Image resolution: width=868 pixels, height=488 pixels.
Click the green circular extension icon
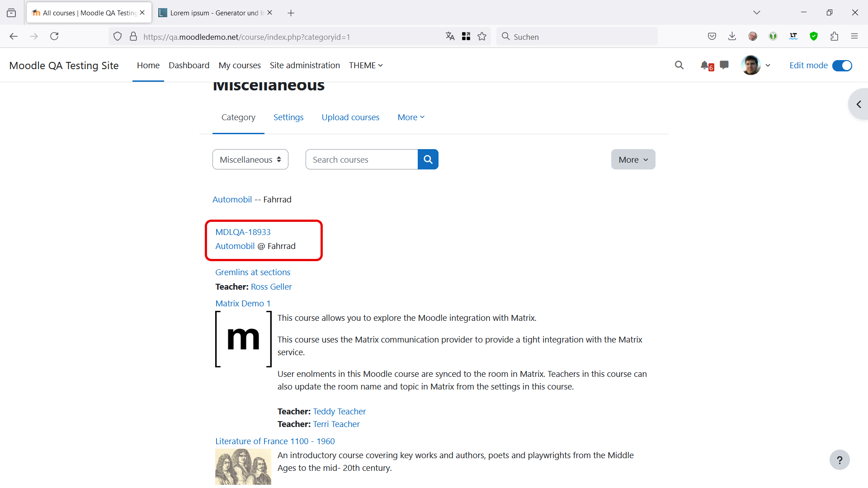[773, 37]
